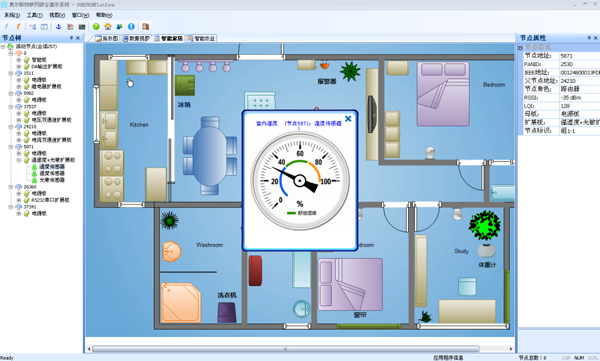Switch to the 拓扑图 tab

[107, 38]
